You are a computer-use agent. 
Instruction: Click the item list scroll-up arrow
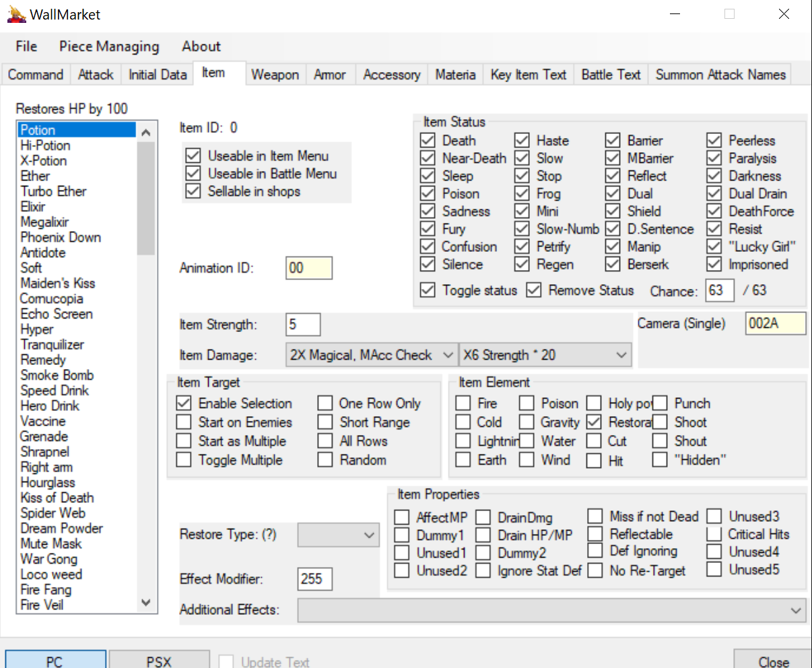146,132
